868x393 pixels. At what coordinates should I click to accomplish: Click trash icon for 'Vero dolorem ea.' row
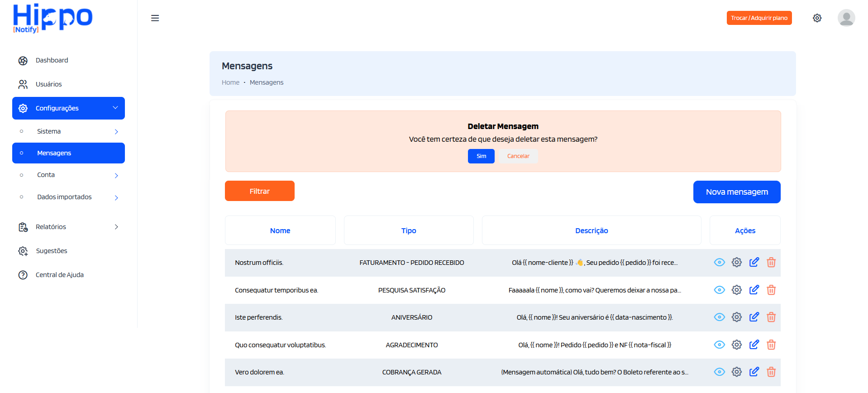pos(771,372)
